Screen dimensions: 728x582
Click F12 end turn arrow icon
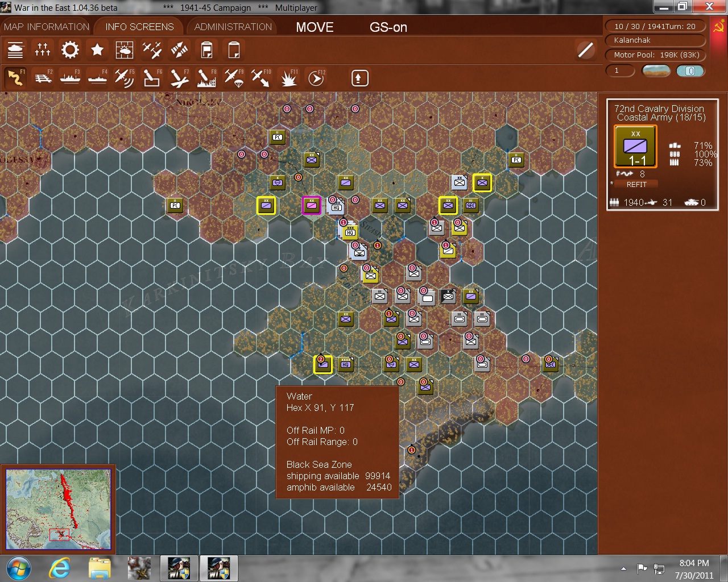pos(316,78)
